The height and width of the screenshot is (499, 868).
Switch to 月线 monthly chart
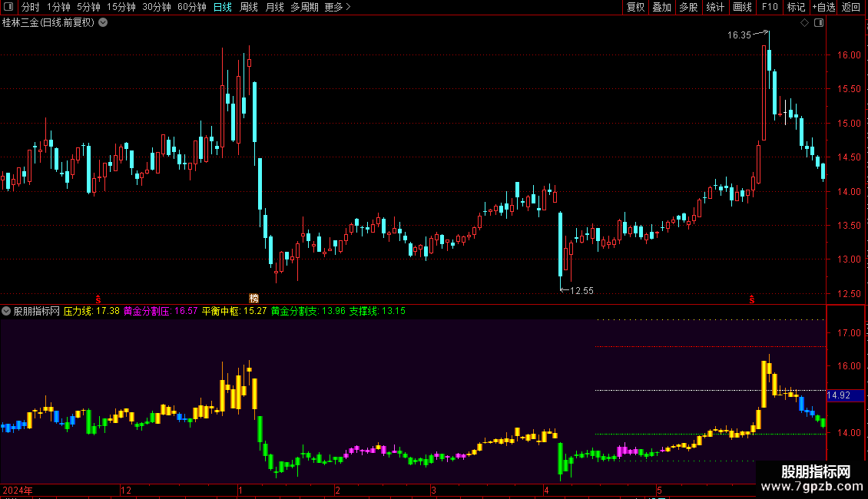[x=274, y=7]
